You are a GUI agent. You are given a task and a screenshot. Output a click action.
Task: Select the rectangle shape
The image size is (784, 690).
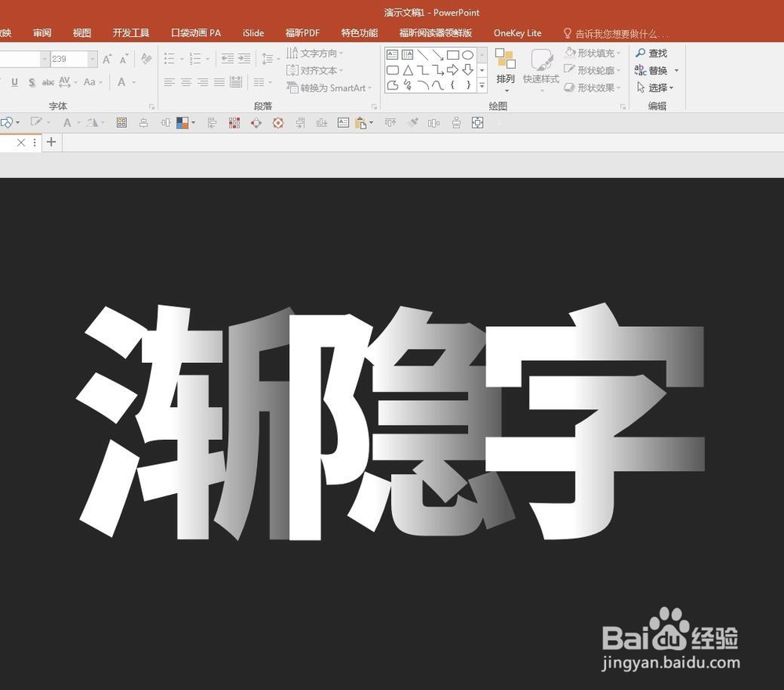[x=453, y=55]
